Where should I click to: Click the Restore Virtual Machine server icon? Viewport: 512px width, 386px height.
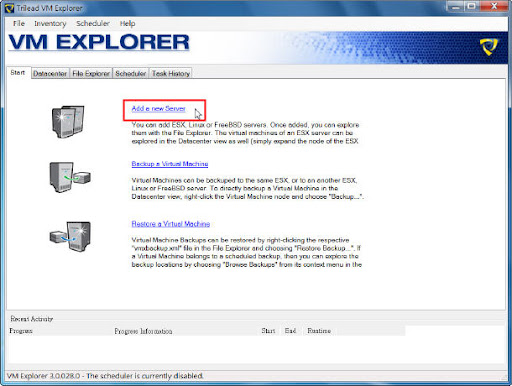[x=70, y=236]
